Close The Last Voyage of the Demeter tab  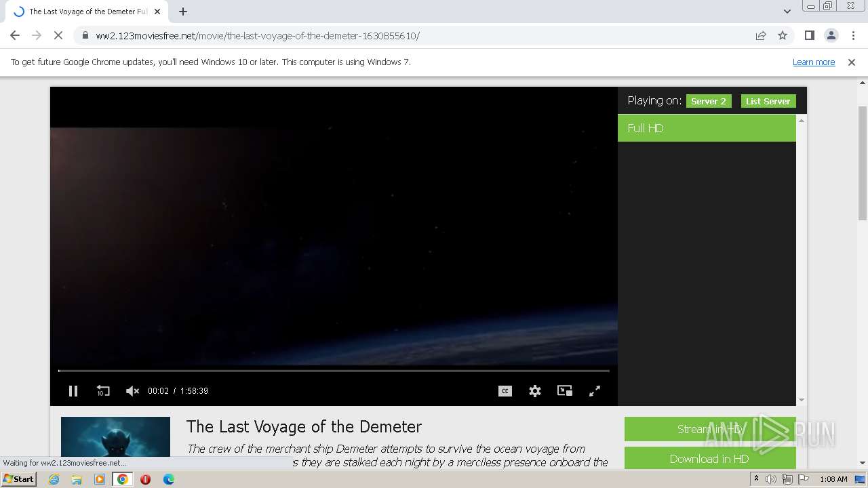click(157, 12)
